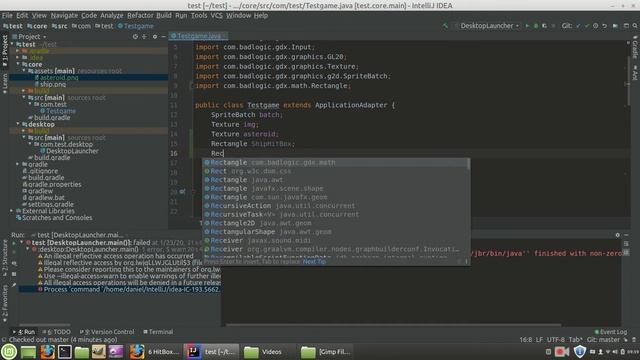Select settings.gradle in project tree
640x360 pixels.
pyautogui.click(x=48, y=204)
